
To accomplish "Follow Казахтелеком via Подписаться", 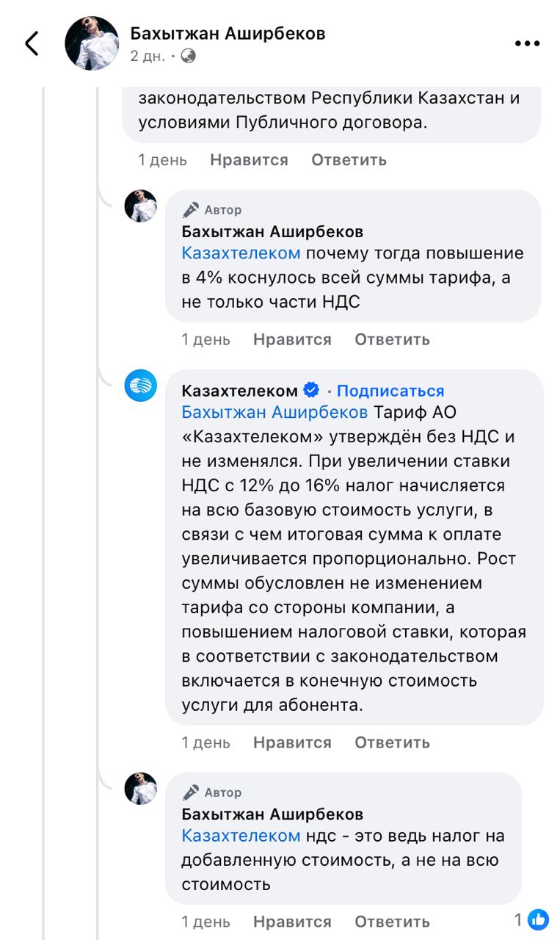I will 390,391.
